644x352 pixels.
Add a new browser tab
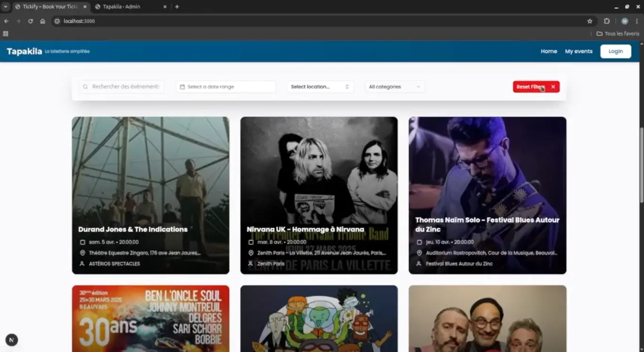pyautogui.click(x=177, y=7)
